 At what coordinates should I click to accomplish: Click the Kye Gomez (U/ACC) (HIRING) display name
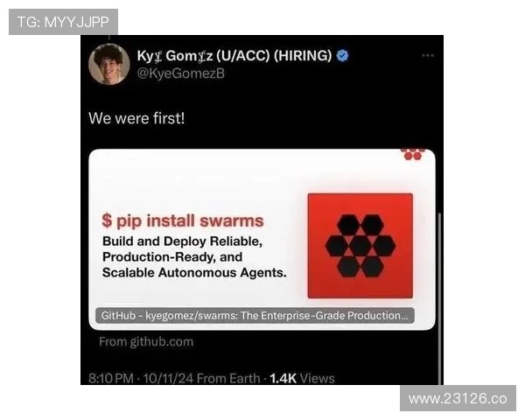[x=234, y=56]
